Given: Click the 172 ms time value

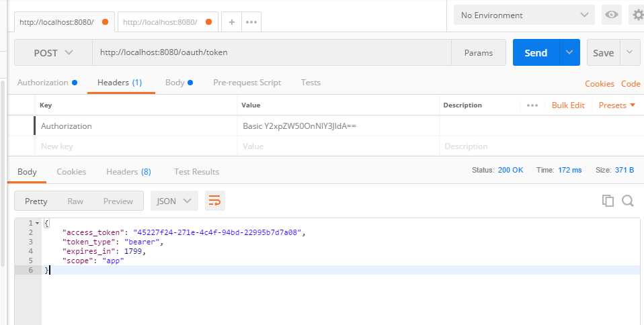Looking at the screenshot, I should coord(570,170).
